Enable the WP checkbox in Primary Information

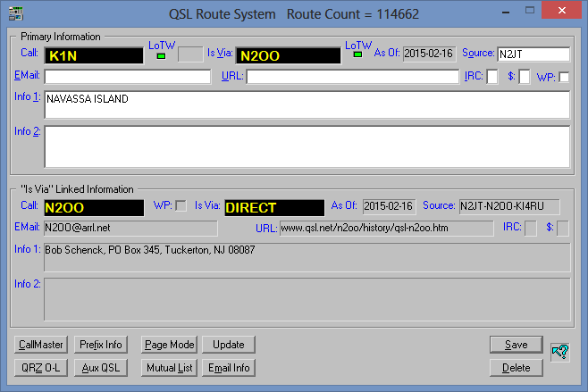click(x=564, y=77)
